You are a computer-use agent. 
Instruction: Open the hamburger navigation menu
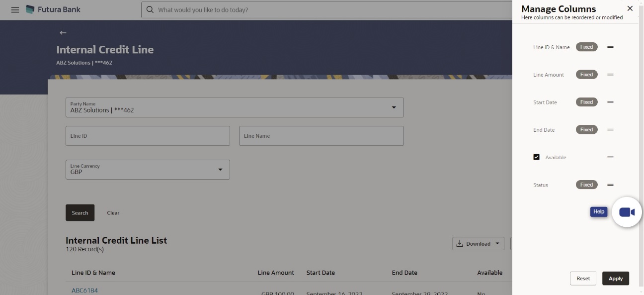(x=15, y=10)
